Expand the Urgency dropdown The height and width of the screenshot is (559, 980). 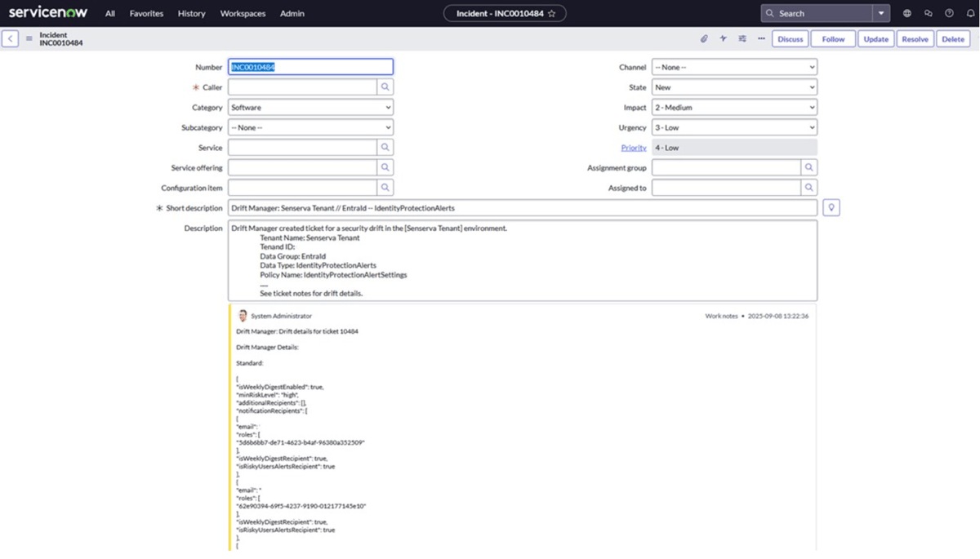734,128
